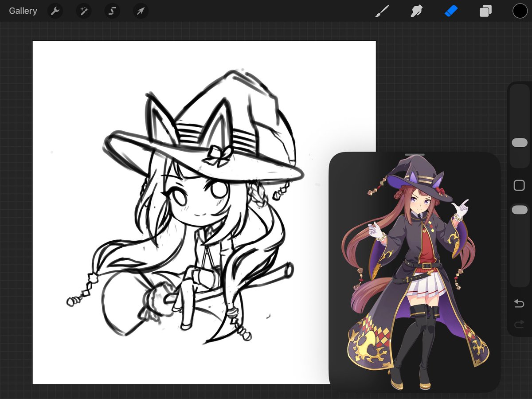The image size is (532, 399).
Task: Tap the reference window grab handle
Action: tap(415, 155)
